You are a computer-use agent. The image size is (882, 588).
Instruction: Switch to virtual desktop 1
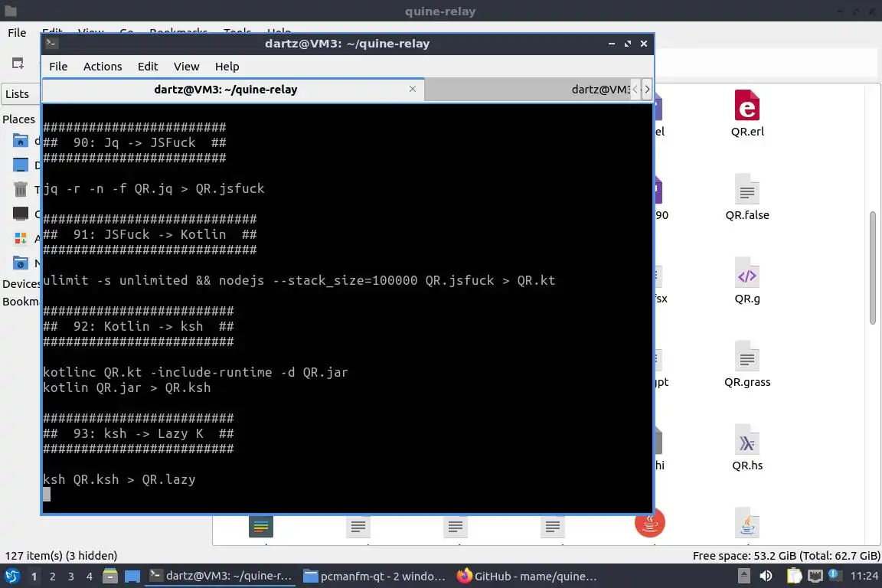[x=34, y=577]
